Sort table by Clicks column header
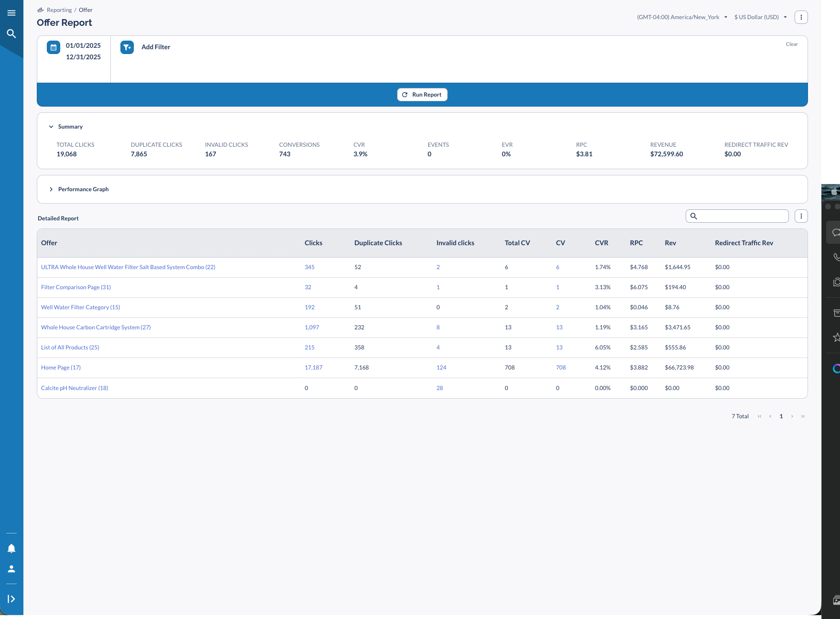 coord(313,243)
